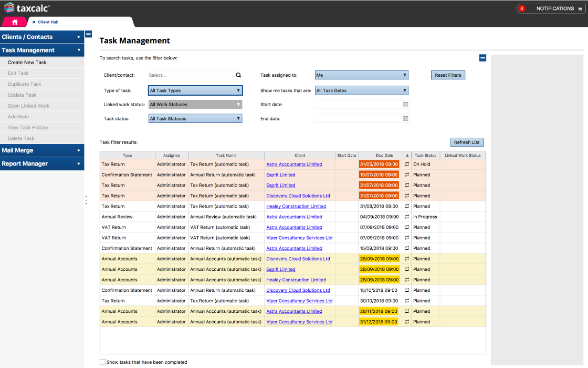Open the Task status dropdown
The width and height of the screenshot is (588, 368).
click(x=195, y=119)
